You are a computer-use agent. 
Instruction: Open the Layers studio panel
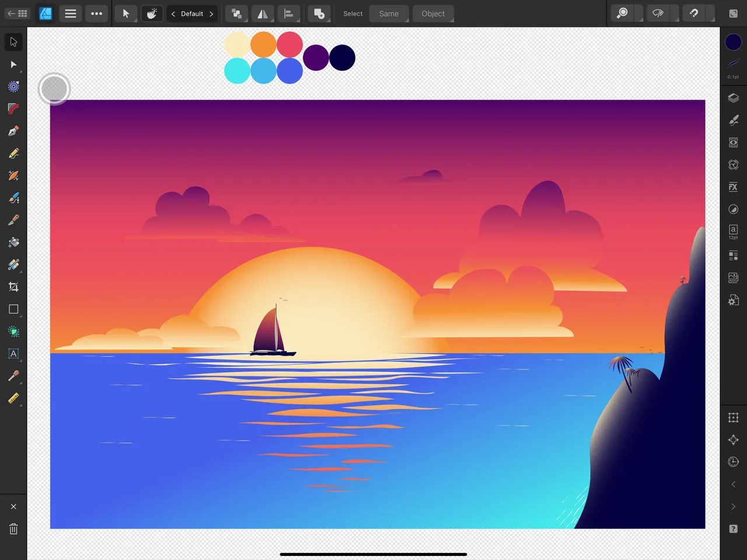[734, 98]
